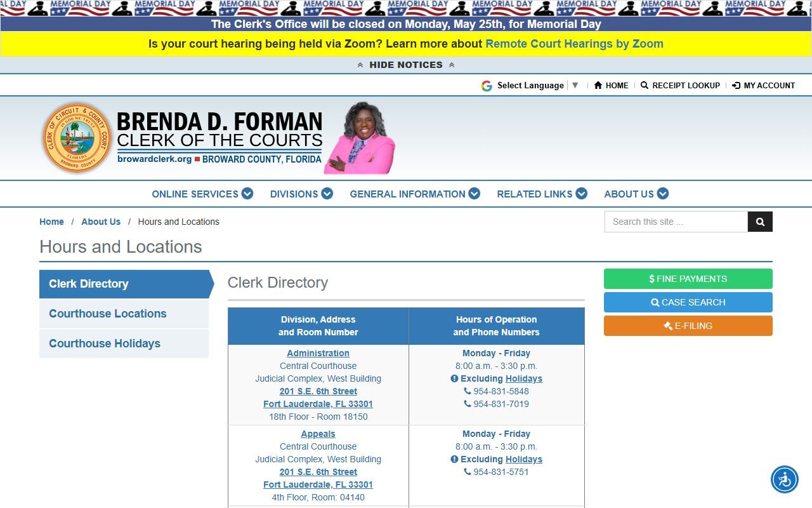Viewport: 812px width, 508px height.
Task: Open My Account
Action: (764, 85)
